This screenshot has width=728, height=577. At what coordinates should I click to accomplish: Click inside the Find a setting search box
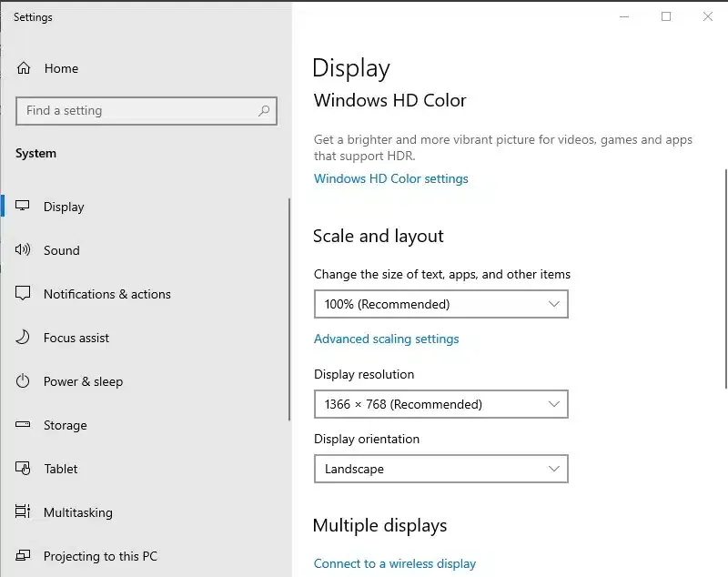tap(136, 110)
